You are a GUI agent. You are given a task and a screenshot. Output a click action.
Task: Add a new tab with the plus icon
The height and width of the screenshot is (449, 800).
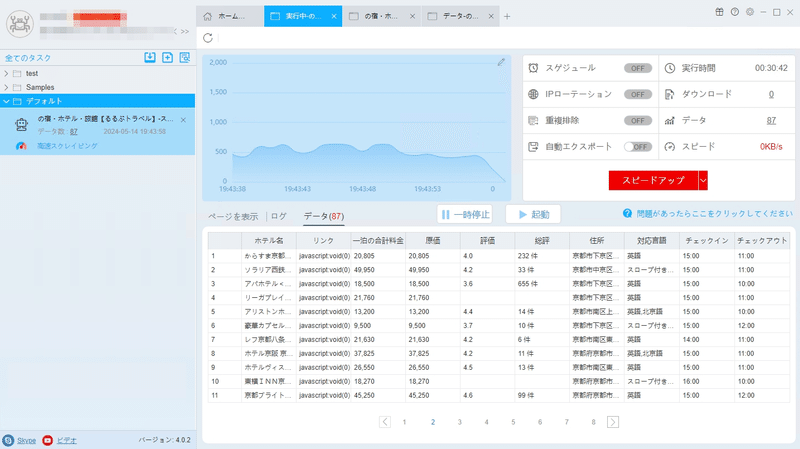pos(507,16)
